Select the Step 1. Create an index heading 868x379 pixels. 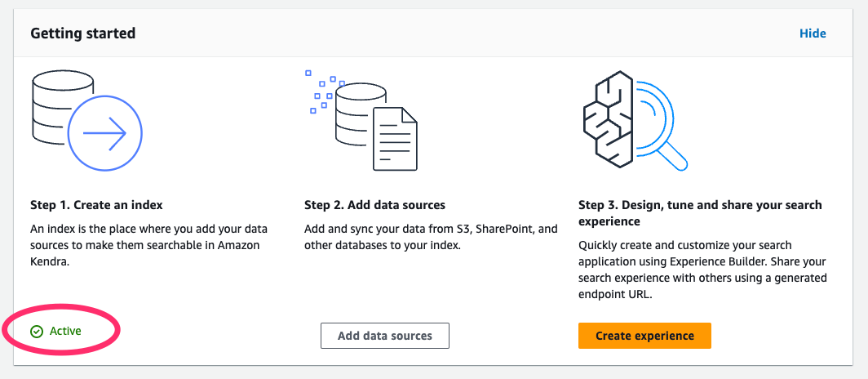pos(96,205)
